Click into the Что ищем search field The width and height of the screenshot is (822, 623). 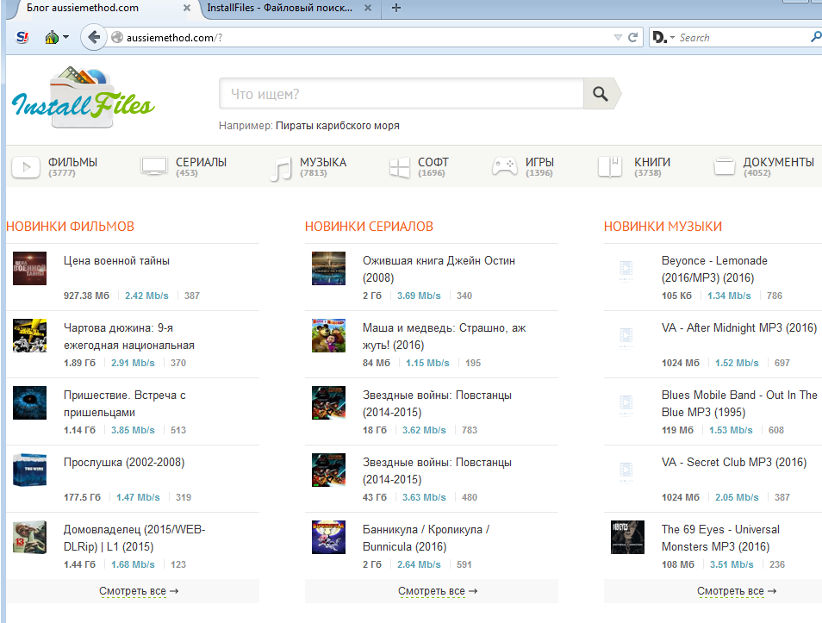(400, 94)
